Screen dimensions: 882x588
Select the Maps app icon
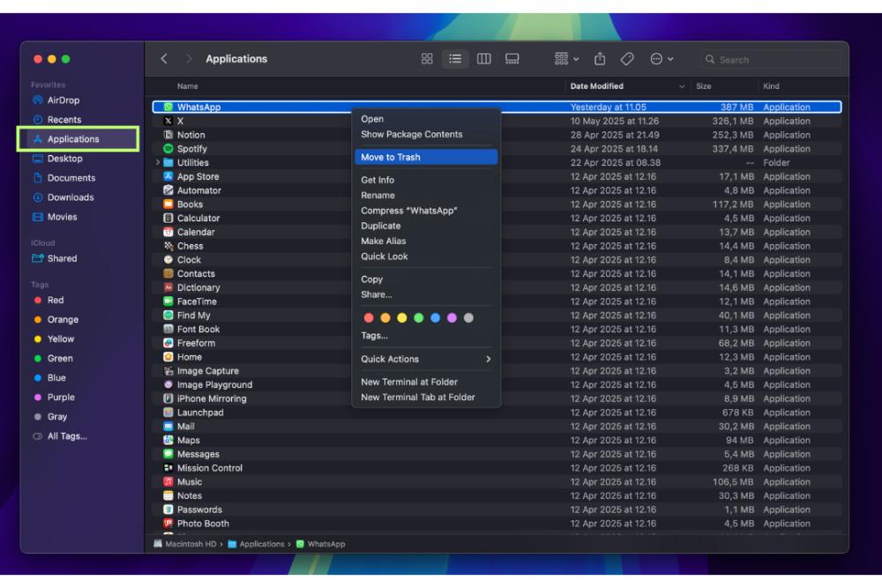(168, 440)
